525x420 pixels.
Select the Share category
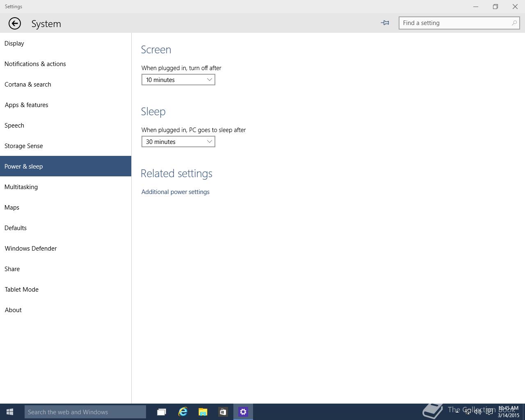(x=66, y=269)
